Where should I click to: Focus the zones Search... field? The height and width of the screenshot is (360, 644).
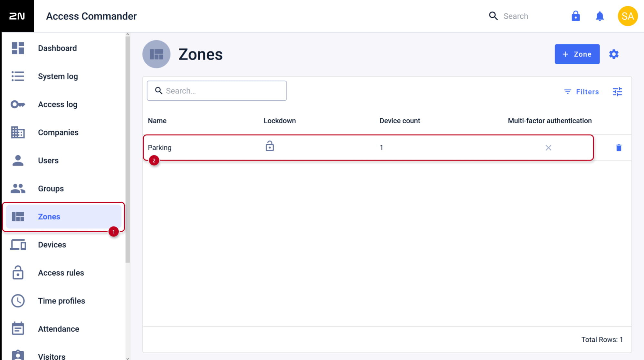coord(217,91)
